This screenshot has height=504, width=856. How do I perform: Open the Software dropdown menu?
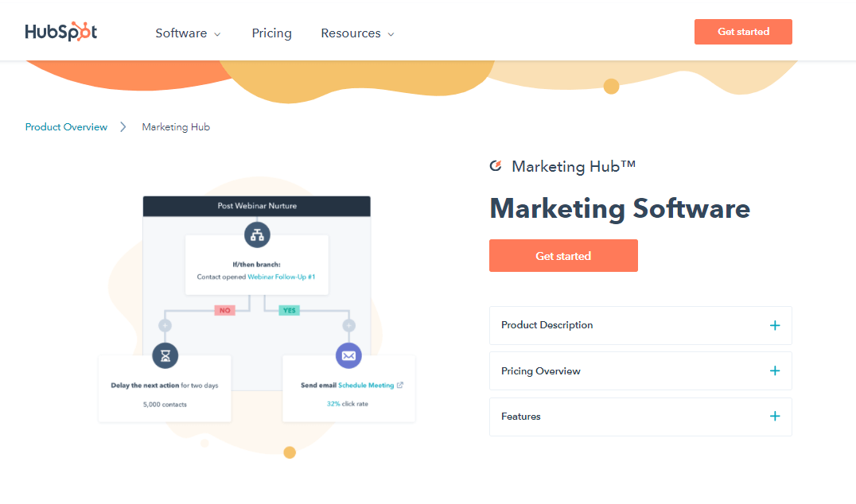click(188, 33)
